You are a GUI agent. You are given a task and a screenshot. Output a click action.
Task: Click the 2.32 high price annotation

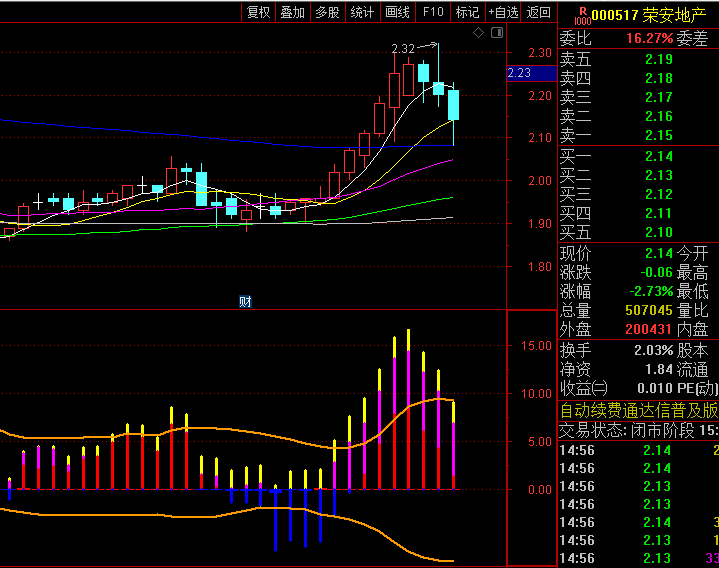[x=403, y=48]
